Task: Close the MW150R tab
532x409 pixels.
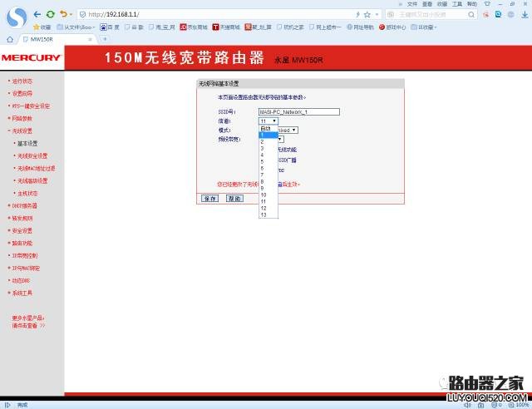Action: tap(91, 39)
